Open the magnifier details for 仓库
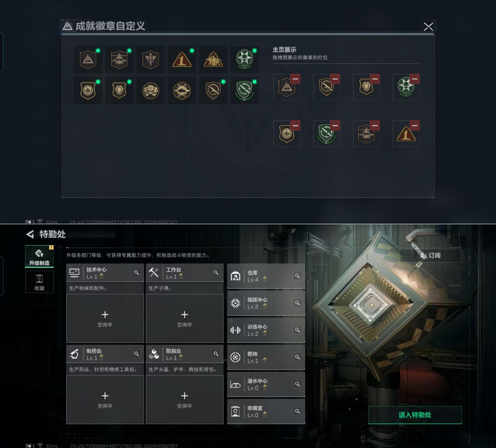The height and width of the screenshot is (448, 496). [297, 276]
